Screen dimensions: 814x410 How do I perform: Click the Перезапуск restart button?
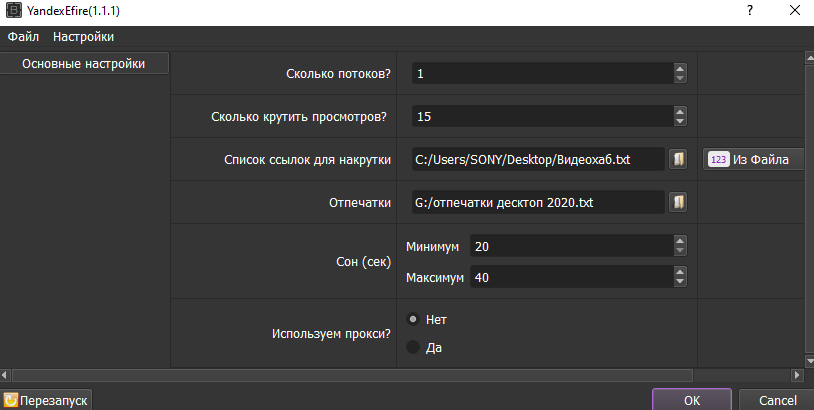click(x=47, y=400)
